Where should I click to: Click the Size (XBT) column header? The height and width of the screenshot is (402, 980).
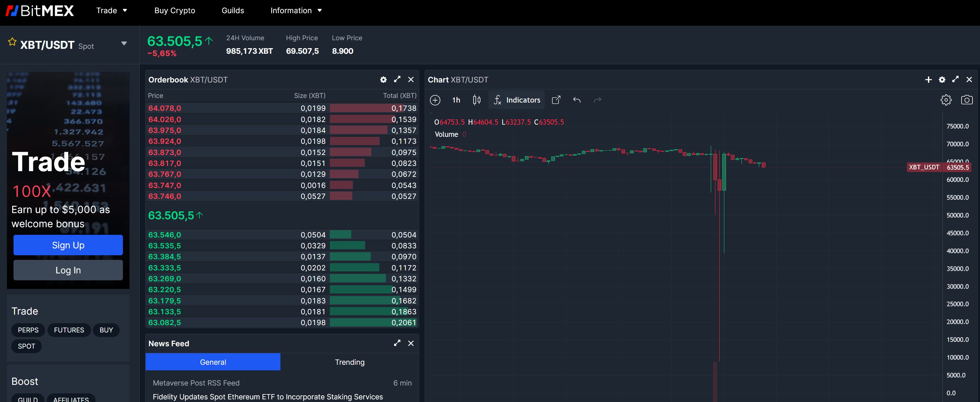pyautogui.click(x=309, y=96)
